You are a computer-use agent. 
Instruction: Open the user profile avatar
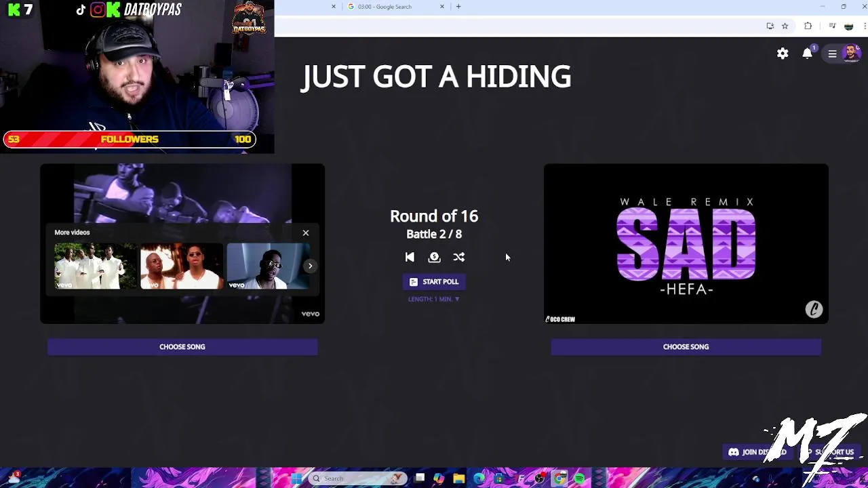coord(850,54)
